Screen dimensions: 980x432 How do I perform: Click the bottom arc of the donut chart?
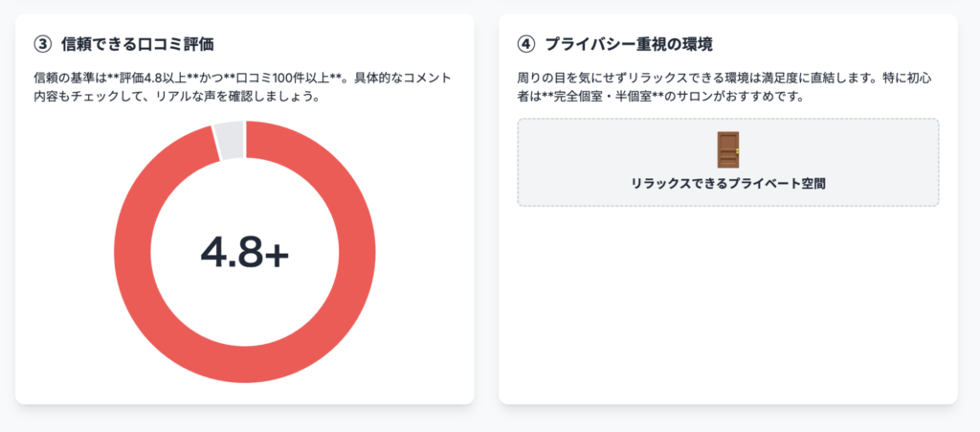pos(244,365)
